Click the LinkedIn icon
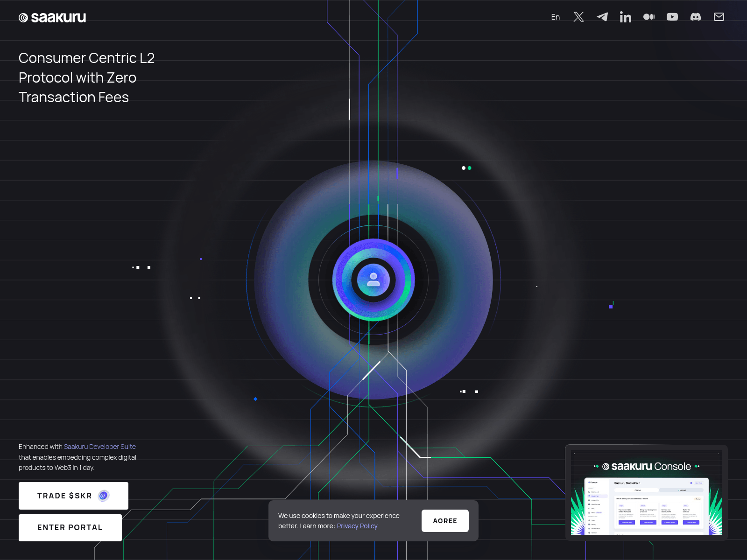This screenshot has width=747, height=560. click(x=625, y=17)
